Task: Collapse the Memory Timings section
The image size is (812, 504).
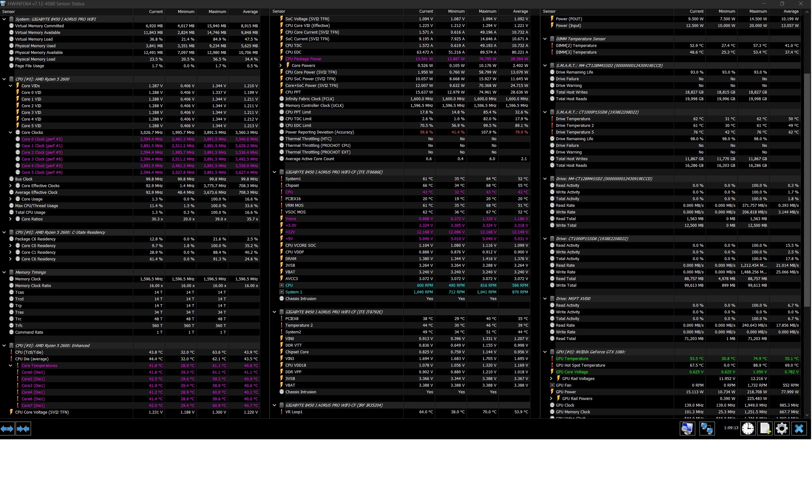Action: (x=4, y=272)
